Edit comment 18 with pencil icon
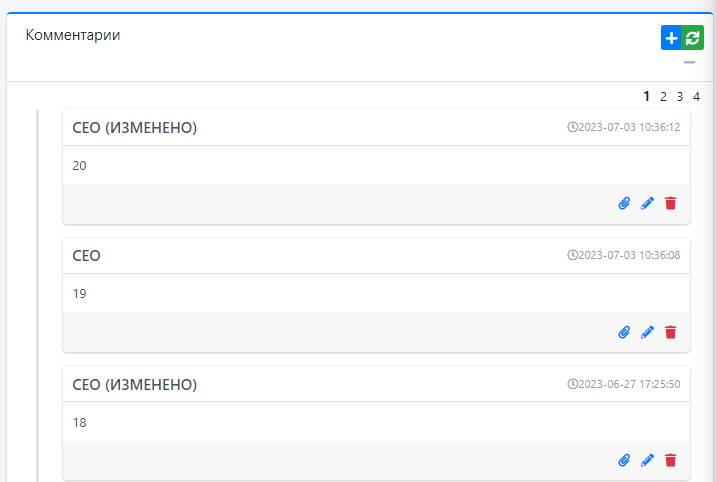 (647, 460)
